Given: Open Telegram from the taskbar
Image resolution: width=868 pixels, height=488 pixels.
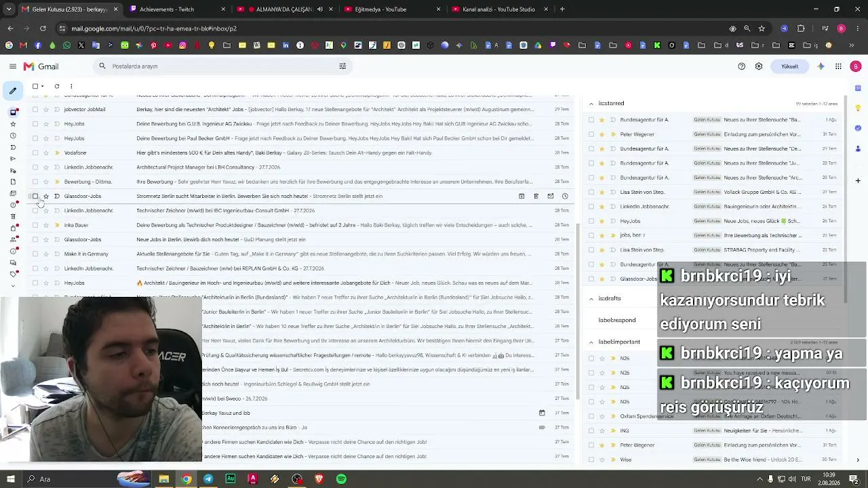Looking at the screenshot, I should [x=208, y=479].
